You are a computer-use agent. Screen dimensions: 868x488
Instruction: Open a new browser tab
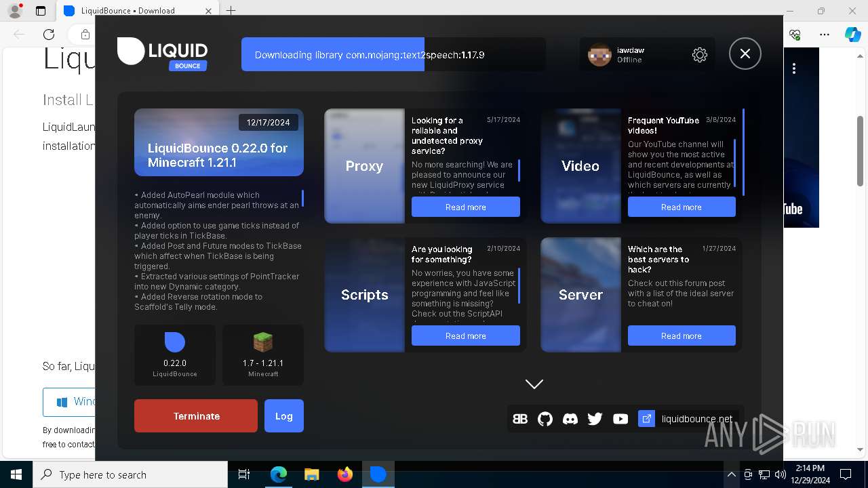coord(231,11)
